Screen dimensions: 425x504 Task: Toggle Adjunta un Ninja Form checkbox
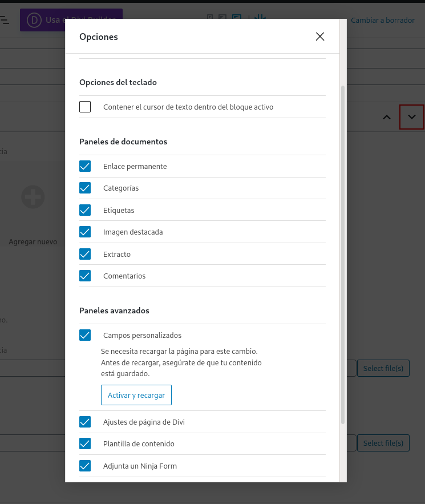tap(85, 466)
